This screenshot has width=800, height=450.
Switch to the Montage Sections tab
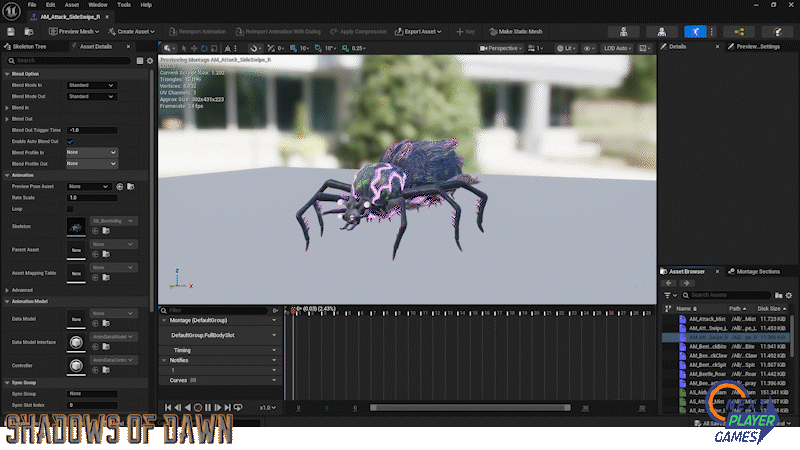pos(754,271)
